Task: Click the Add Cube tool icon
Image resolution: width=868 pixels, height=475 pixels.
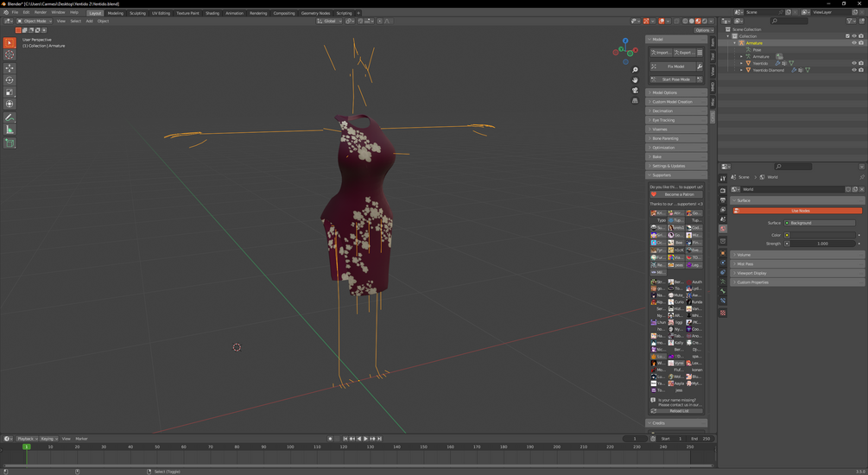Action: (x=10, y=143)
